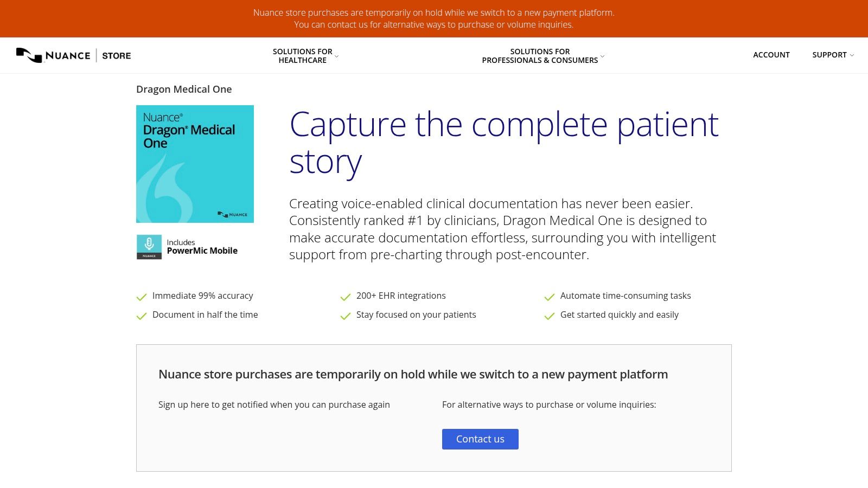
Task: Click the '200+ EHR integrations' text
Action: [401, 296]
